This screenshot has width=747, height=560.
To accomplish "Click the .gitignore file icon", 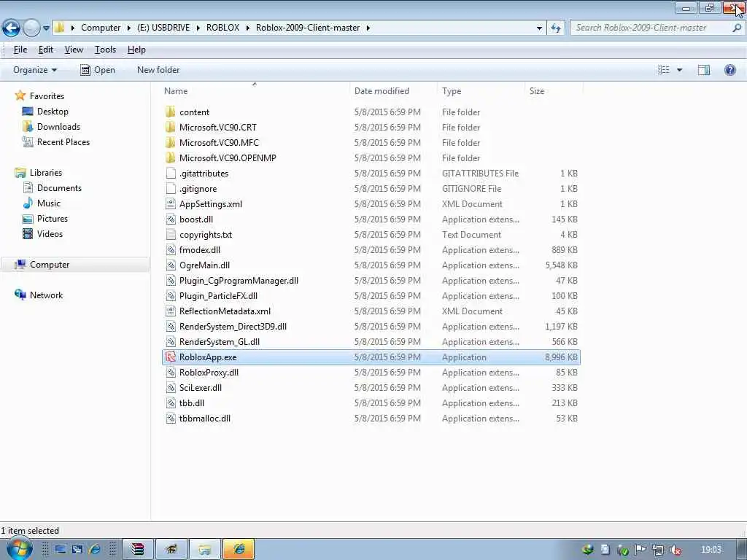I will tap(171, 189).
